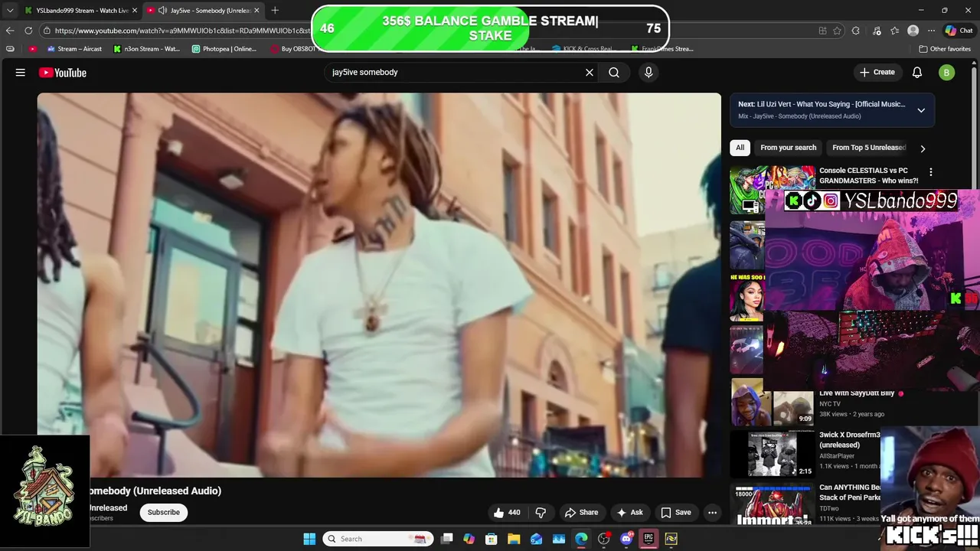This screenshot has height=551, width=980.
Task: Reload the page with the refresh icon
Action: click(28, 31)
